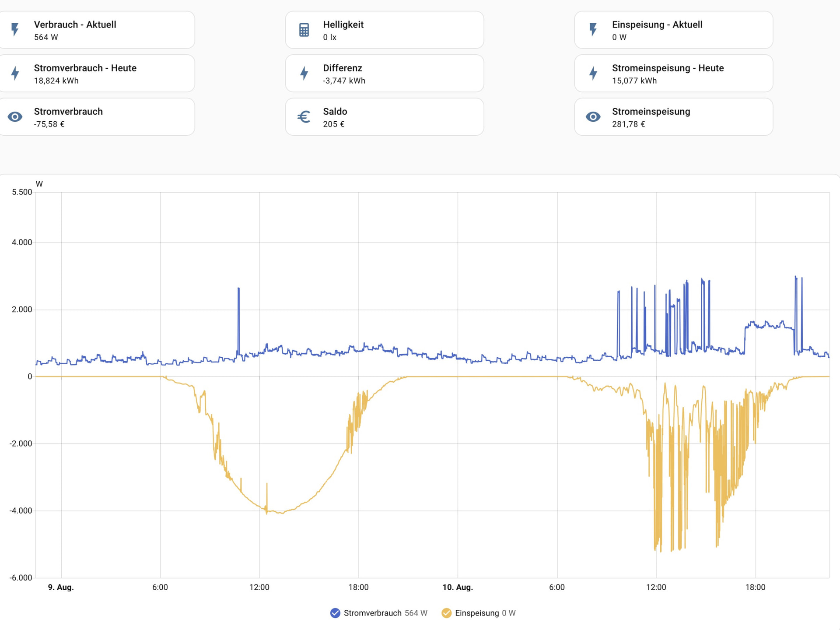Click the 5.500 label on the Y axis

(x=22, y=192)
